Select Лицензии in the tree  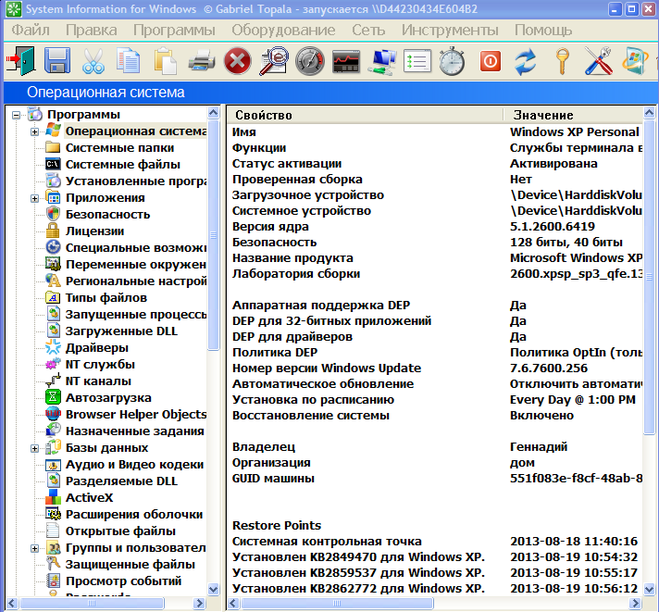[x=95, y=231]
